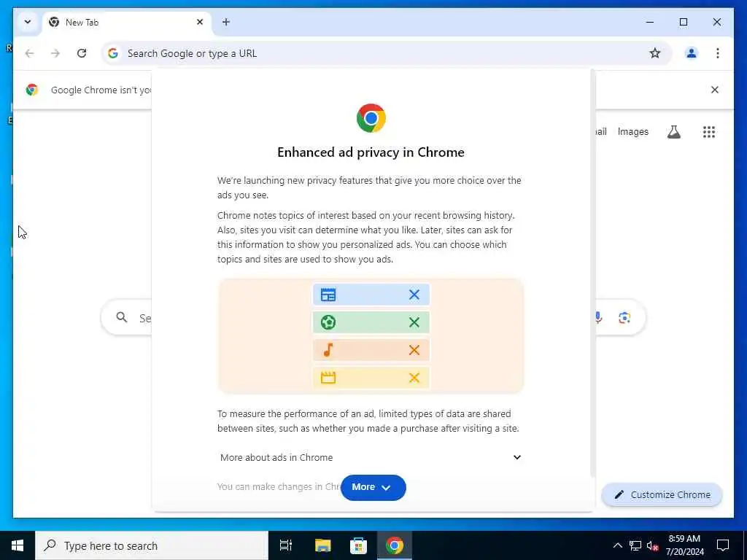The height and width of the screenshot is (560, 747).
Task: Dismiss the default browser infobar
Action: tap(715, 90)
